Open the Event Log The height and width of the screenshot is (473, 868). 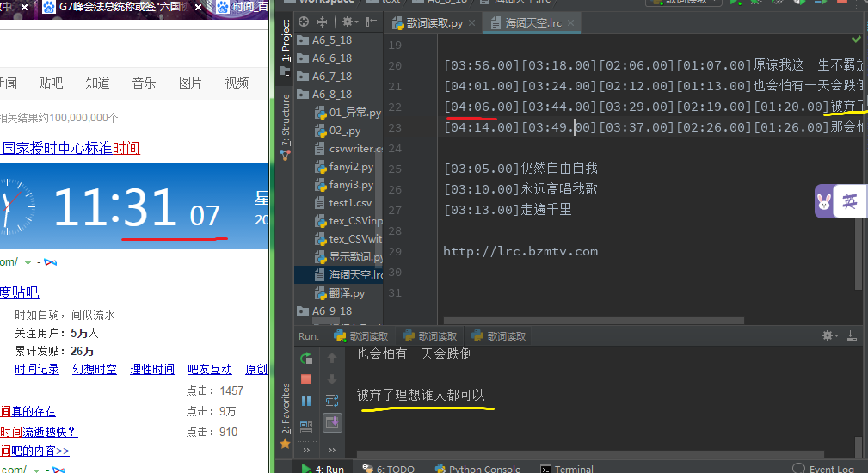[x=823, y=469]
